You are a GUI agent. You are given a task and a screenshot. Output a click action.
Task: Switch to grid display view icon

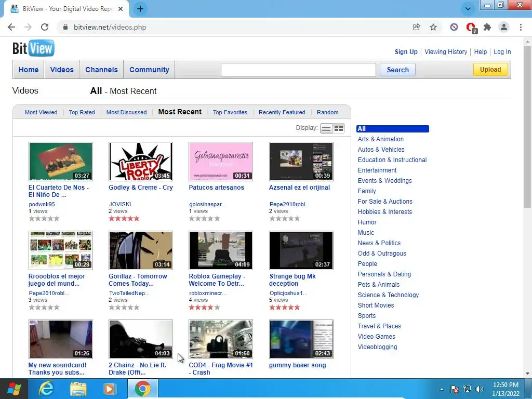click(x=339, y=128)
